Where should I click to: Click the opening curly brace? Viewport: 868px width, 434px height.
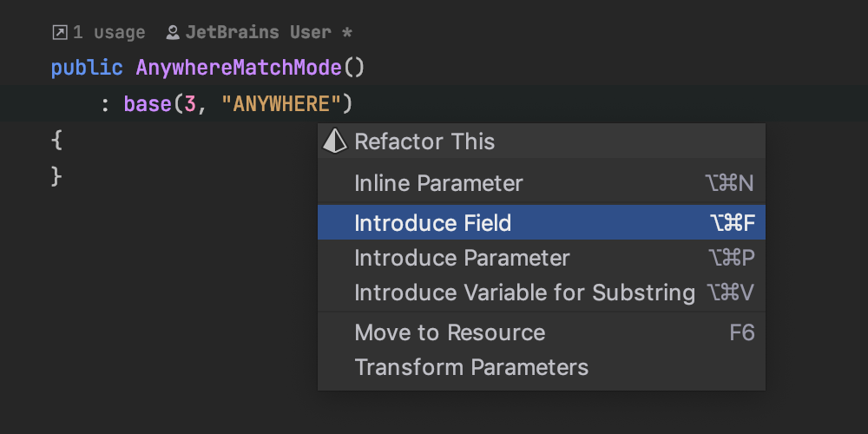[56, 140]
